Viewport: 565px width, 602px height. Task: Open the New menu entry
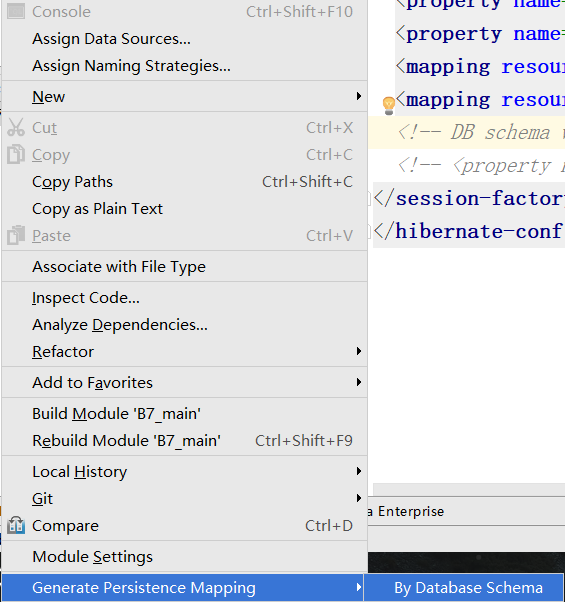click(185, 96)
